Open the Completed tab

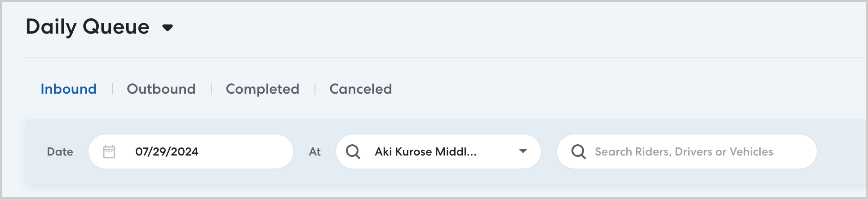pos(262,89)
